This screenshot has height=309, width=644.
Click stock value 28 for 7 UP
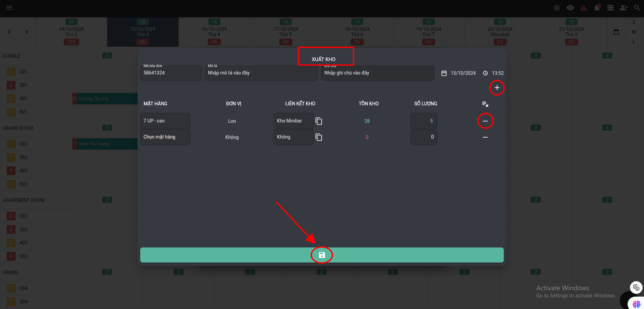click(367, 121)
